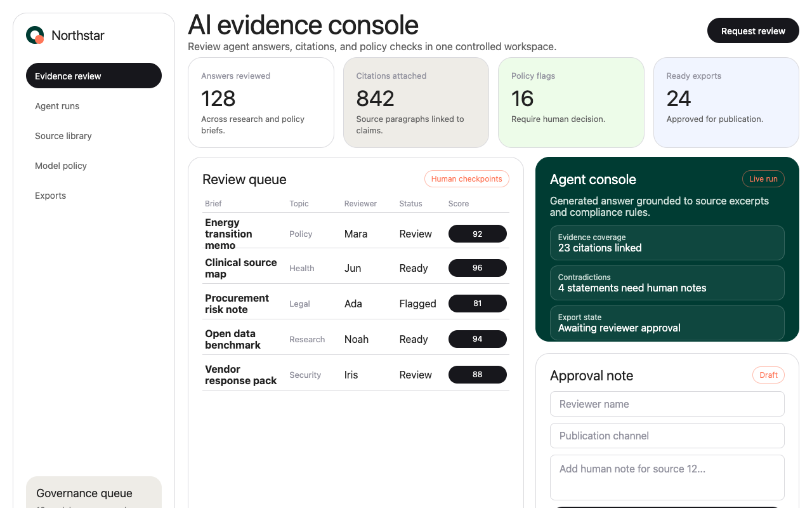The width and height of the screenshot is (812, 508).
Task: Go to Agent runs in the sidebar
Action: [94, 106]
